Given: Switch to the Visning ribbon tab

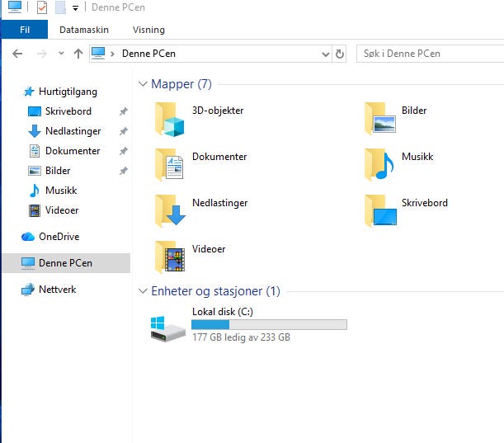Looking at the screenshot, I should pos(148,30).
